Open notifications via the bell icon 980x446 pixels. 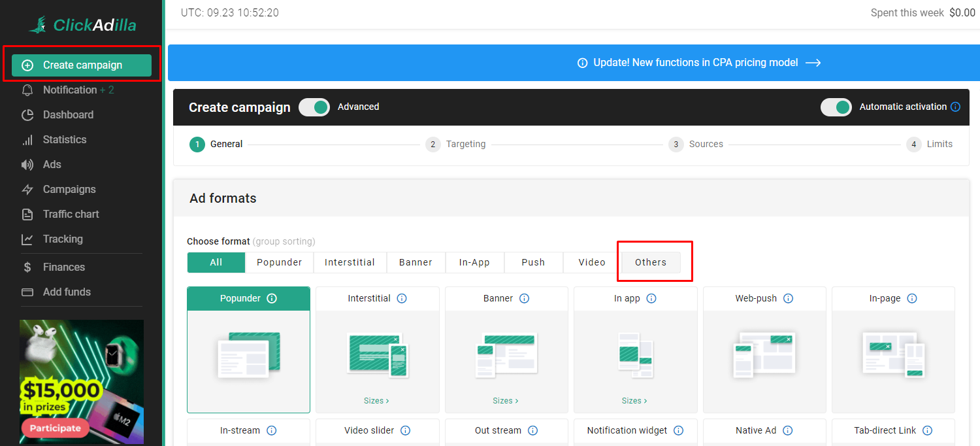pyautogui.click(x=27, y=90)
